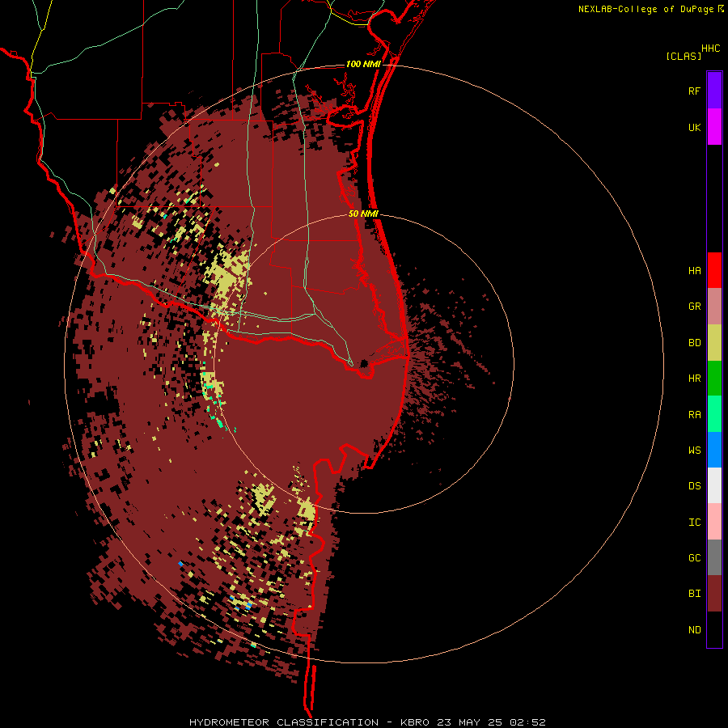Viewport: 728px width, 728px height.
Task: Click the [CLAS] units label
Action: point(684,56)
